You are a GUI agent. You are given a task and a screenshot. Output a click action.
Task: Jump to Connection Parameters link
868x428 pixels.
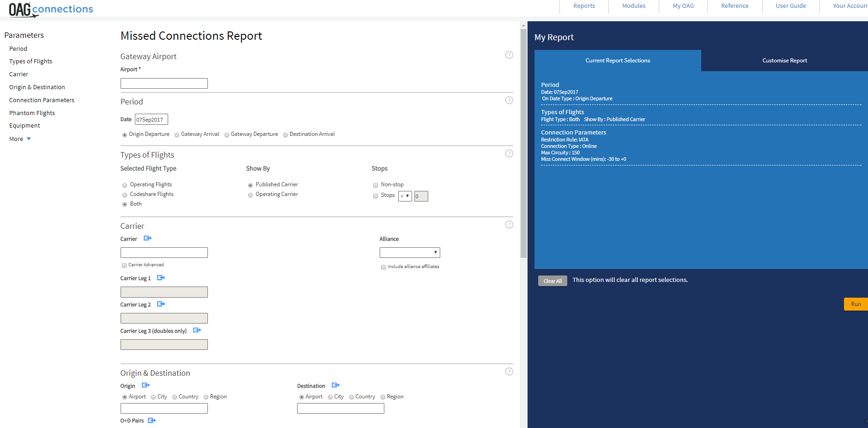(42, 100)
